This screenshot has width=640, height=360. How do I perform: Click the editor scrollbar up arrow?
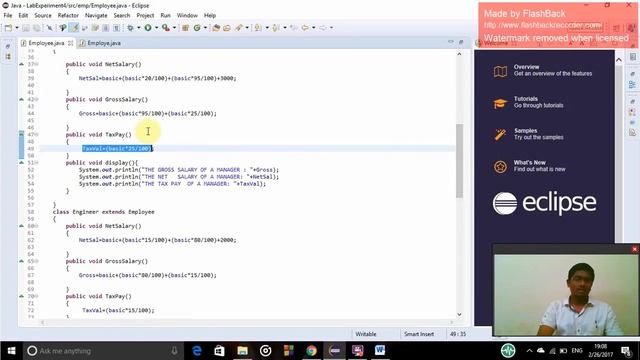tap(459, 54)
